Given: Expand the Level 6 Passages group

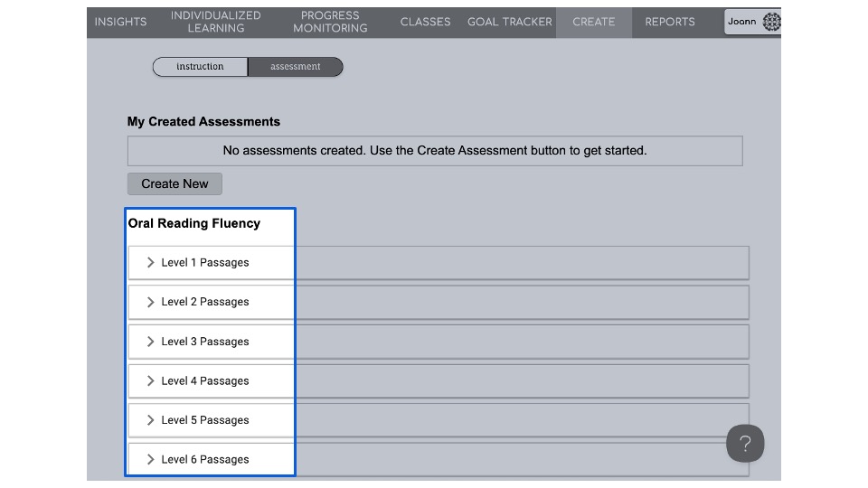Looking at the screenshot, I should tap(205, 459).
